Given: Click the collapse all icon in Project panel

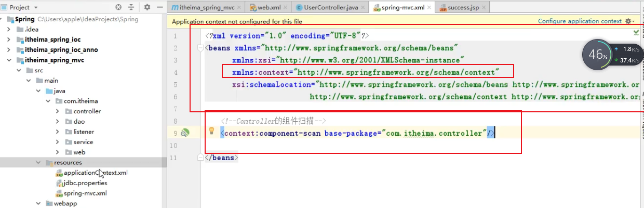Looking at the screenshot, I should 131,7.
